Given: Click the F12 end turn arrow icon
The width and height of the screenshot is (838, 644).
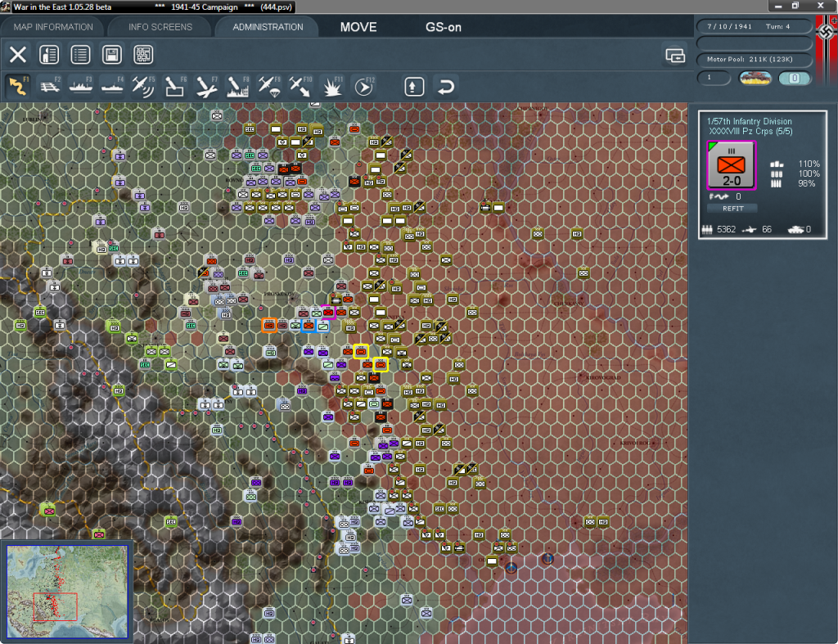Looking at the screenshot, I should click(364, 86).
